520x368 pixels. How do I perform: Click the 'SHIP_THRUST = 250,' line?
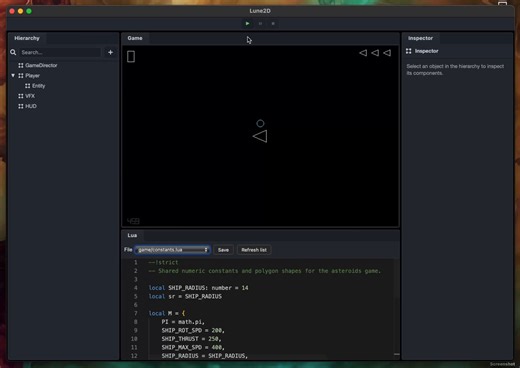pos(191,339)
